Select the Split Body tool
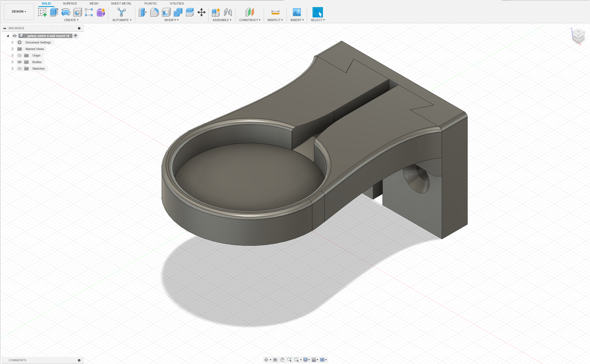The width and height of the screenshot is (590, 364). (x=190, y=12)
